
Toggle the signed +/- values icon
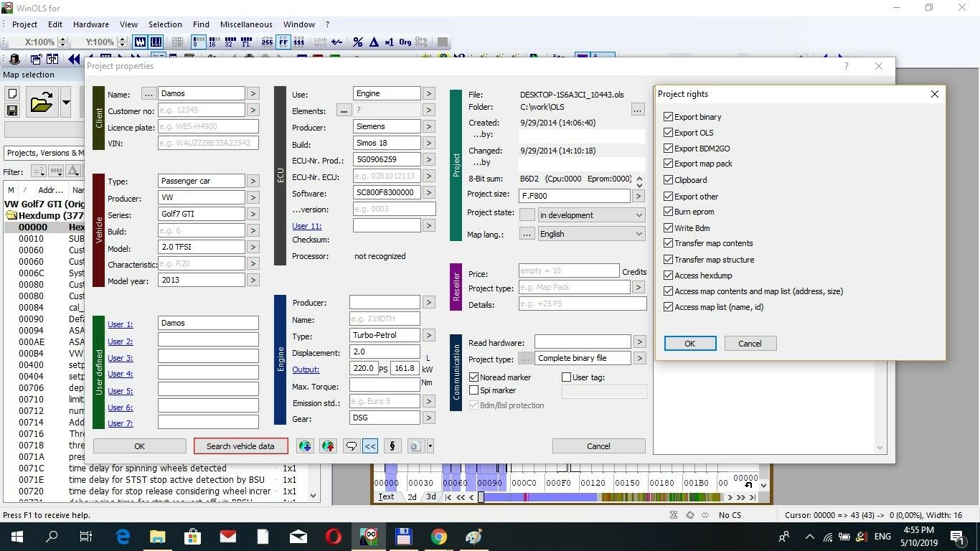(x=336, y=42)
